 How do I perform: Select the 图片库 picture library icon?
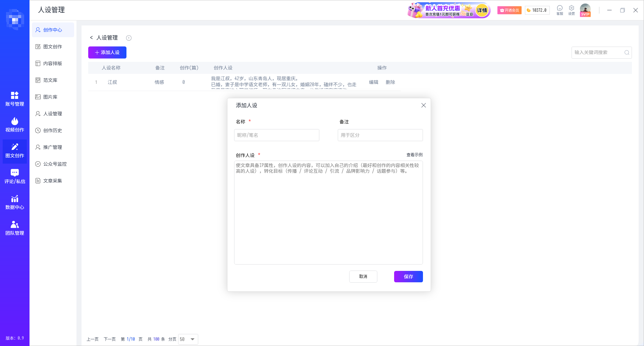38,97
